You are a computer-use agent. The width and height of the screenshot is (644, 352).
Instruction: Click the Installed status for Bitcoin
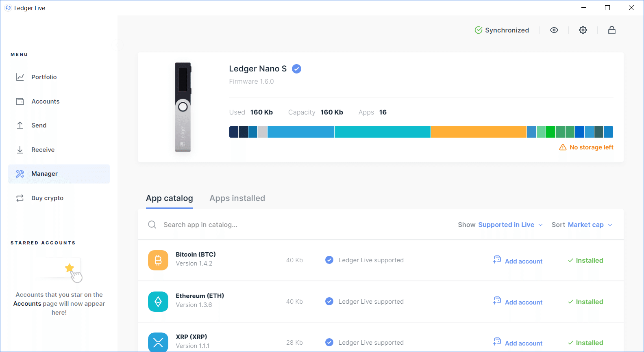pos(585,261)
